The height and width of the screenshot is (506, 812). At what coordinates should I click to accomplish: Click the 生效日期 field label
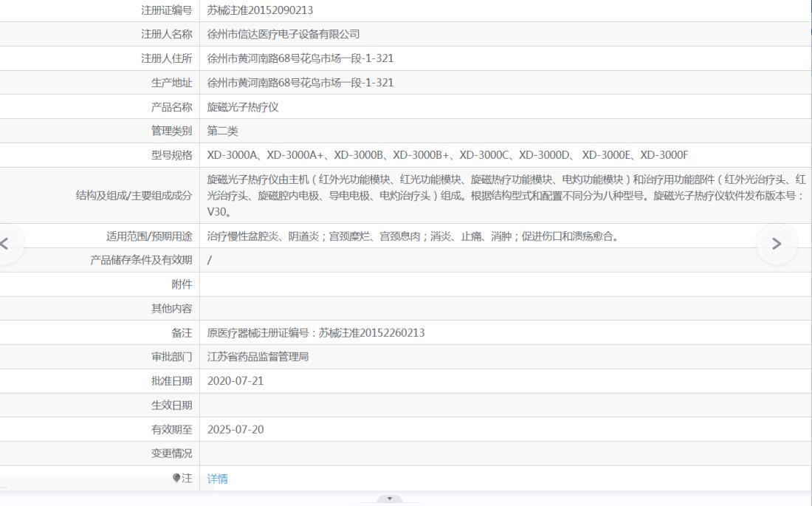pos(171,406)
